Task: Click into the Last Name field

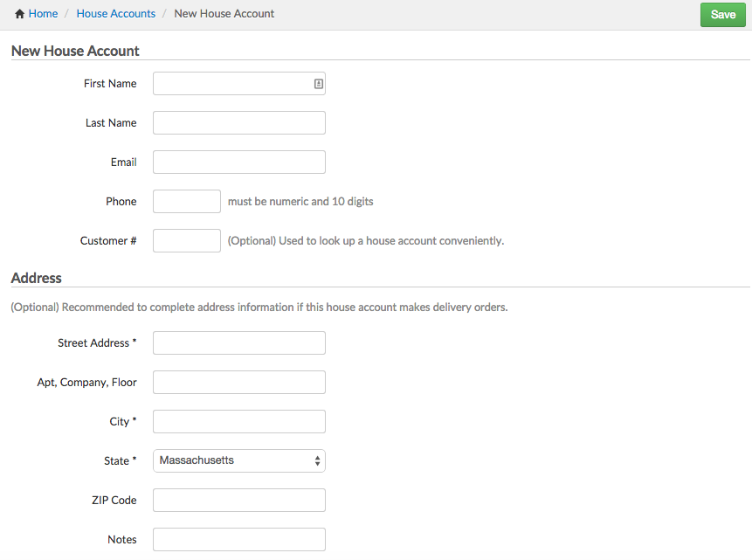Action: [x=238, y=123]
